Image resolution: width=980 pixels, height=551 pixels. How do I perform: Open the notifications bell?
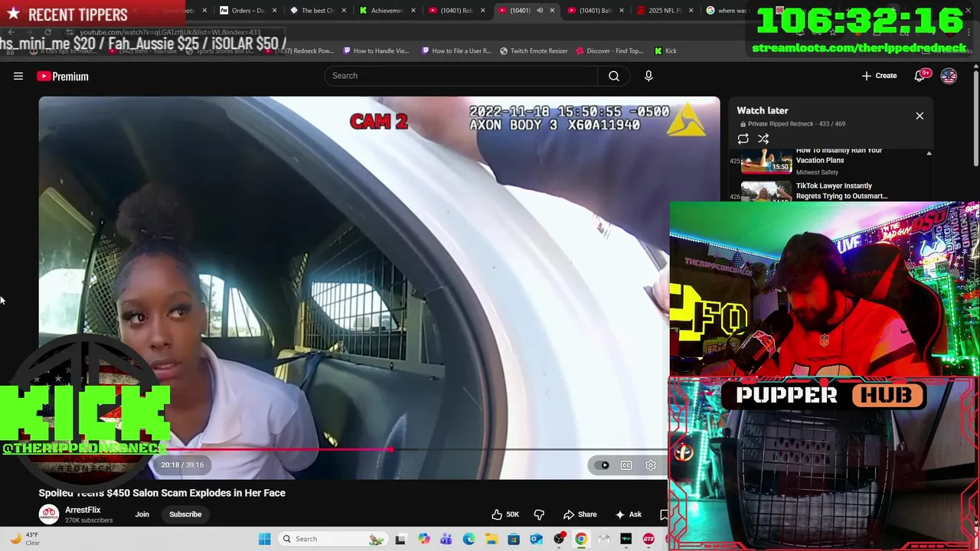(x=920, y=76)
